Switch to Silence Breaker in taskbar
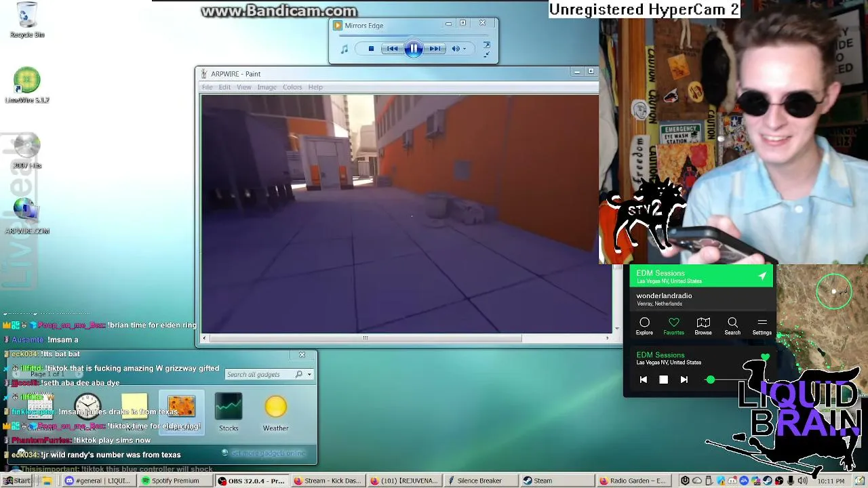868x488 pixels. point(482,481)
